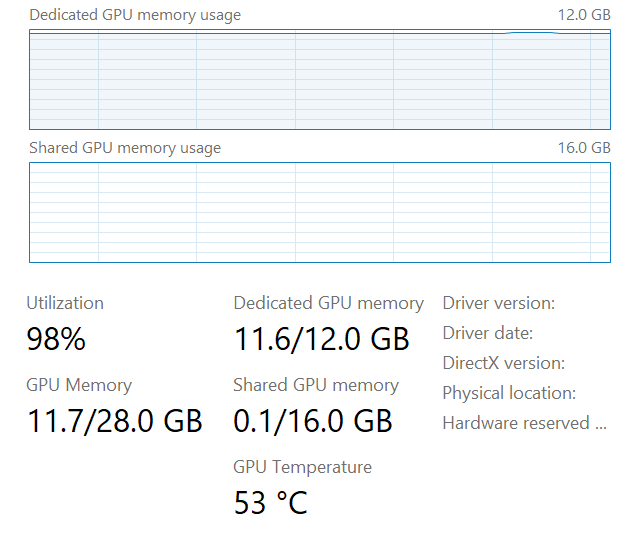Click the GPU Temperature label
The image size is (630, 546).
tap(303, 468)
